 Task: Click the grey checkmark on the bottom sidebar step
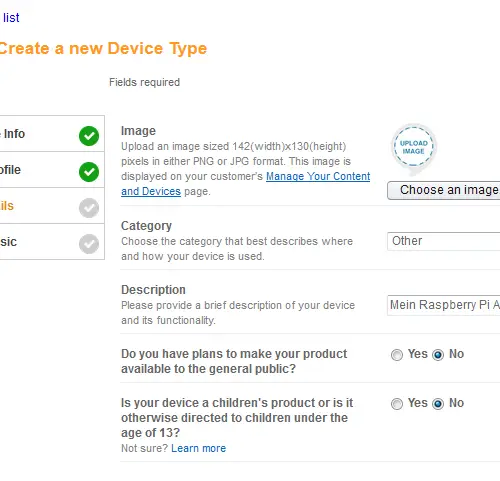pyautogui.click(x=89, y=244)
